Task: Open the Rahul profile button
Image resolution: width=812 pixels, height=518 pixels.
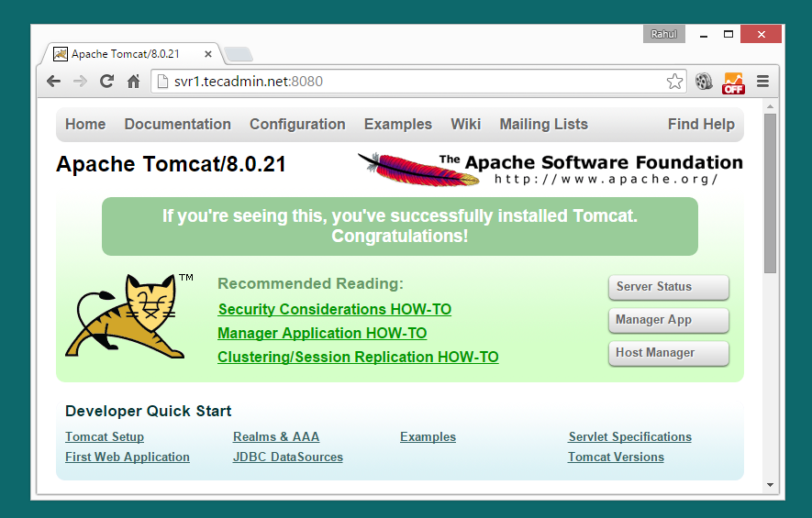Action: (x=664, y=34)
